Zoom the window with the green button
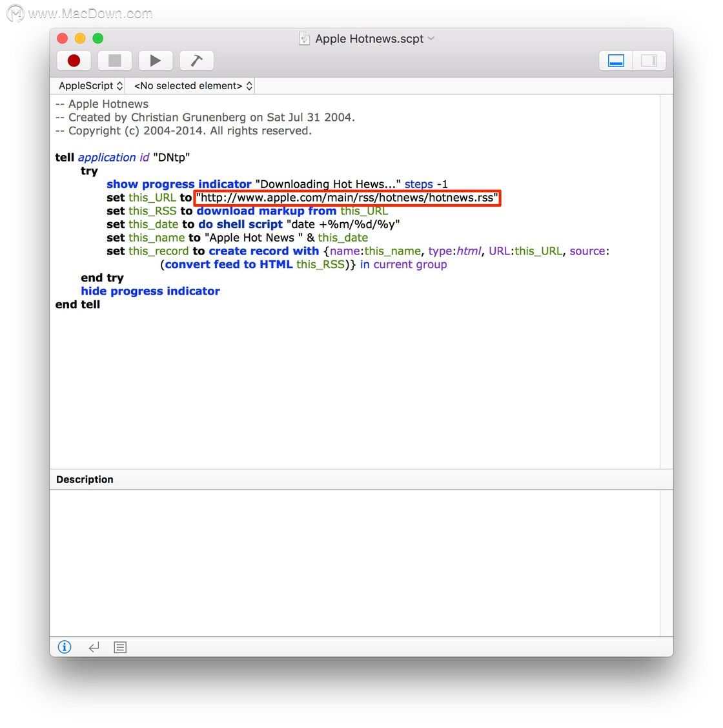This screenshot has width=723, height=728. (98, 39)
